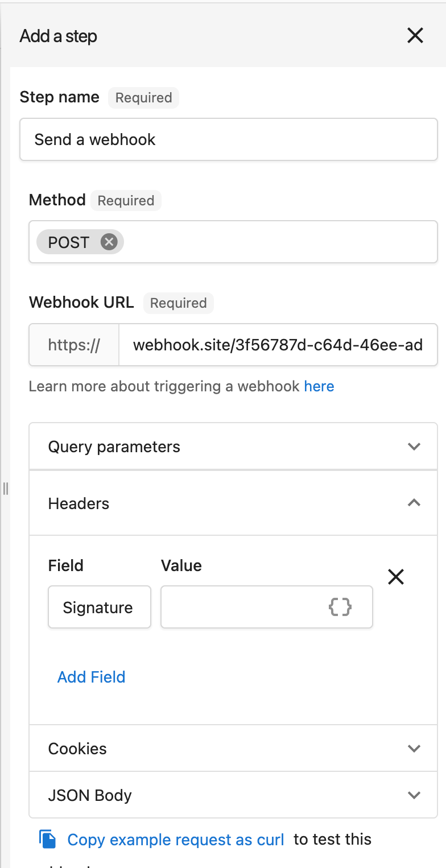This screenshot has height=868, width=446.
Task: Collapse the Headers section
Action: pos(233,503)
